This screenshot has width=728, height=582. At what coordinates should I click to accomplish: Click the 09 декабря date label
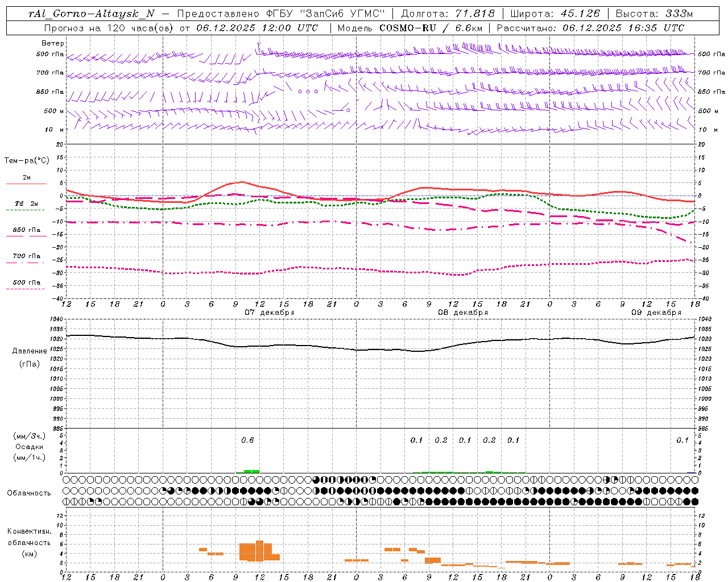click(656, 313)
